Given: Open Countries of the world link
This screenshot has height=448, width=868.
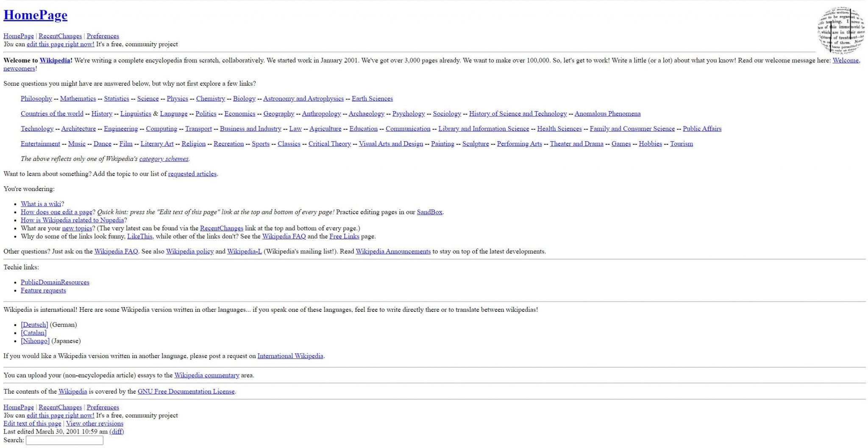Looking at the screenshot, I should (52, 114).
